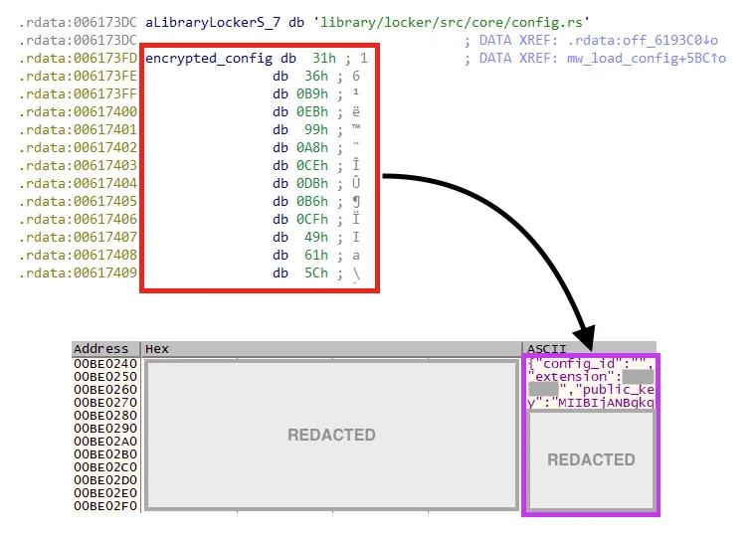Select byte value 0B9h
756x540 pixels.
pos(312,94)
